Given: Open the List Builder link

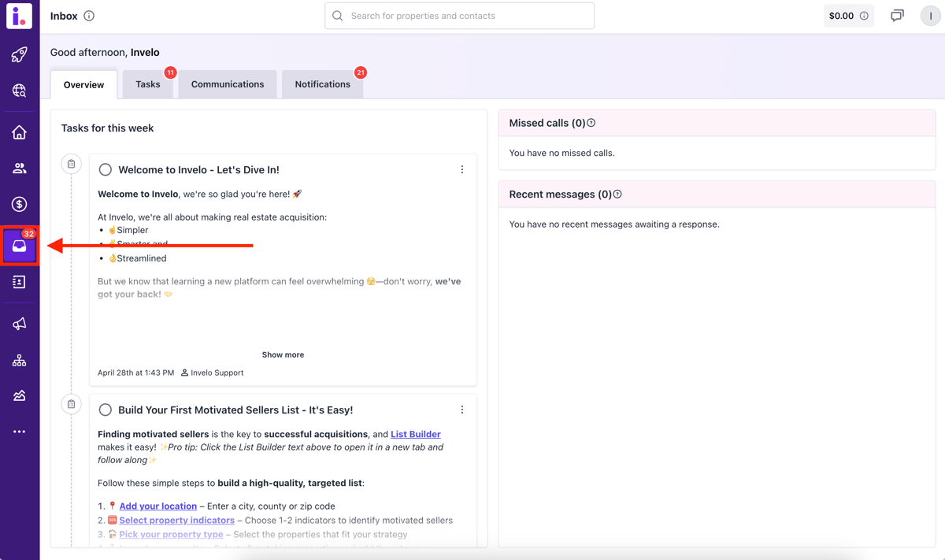Looking at the screenshot, I should point(416,434).
